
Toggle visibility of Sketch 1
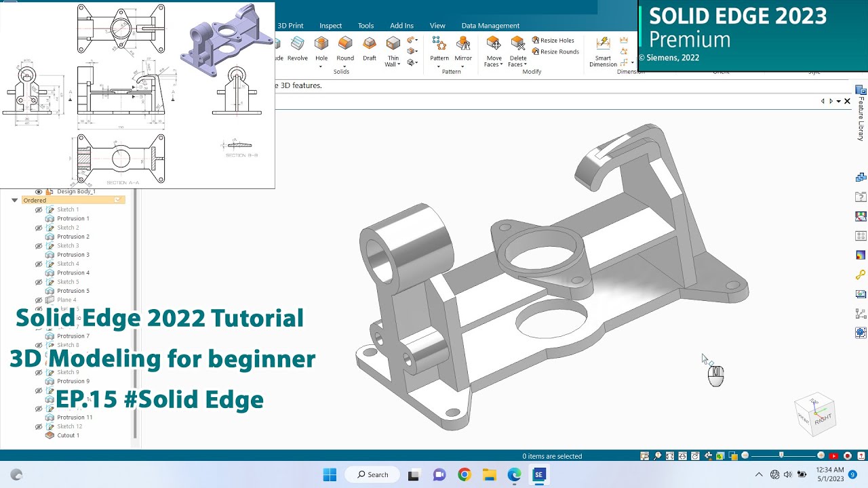pos(39,209)
